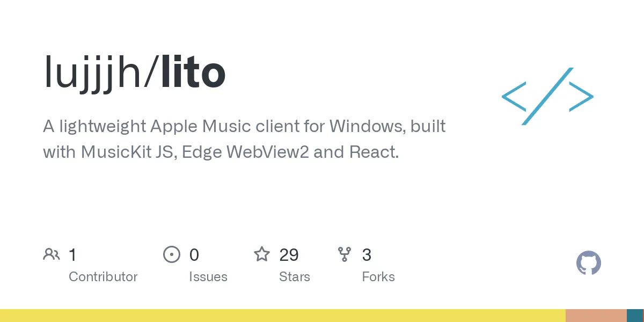The image size is (644, 322).
Task: Click the code brackets icon
Action: point(547,97)
